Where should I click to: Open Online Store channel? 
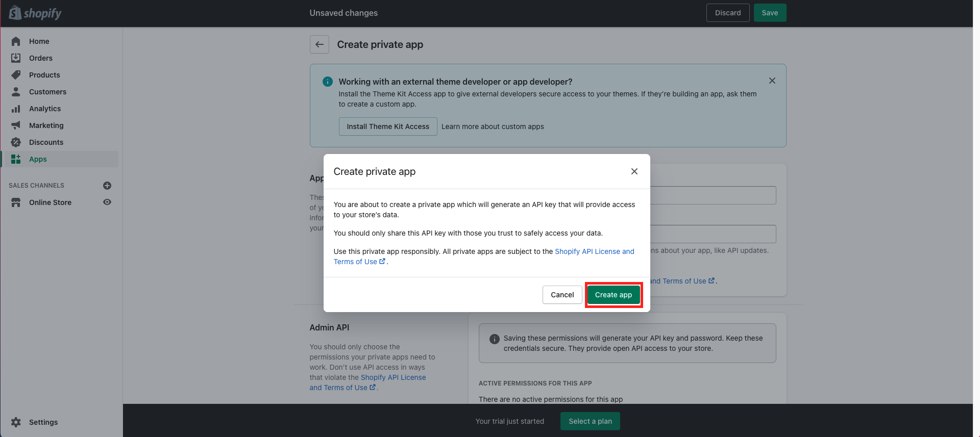[50, 202]
